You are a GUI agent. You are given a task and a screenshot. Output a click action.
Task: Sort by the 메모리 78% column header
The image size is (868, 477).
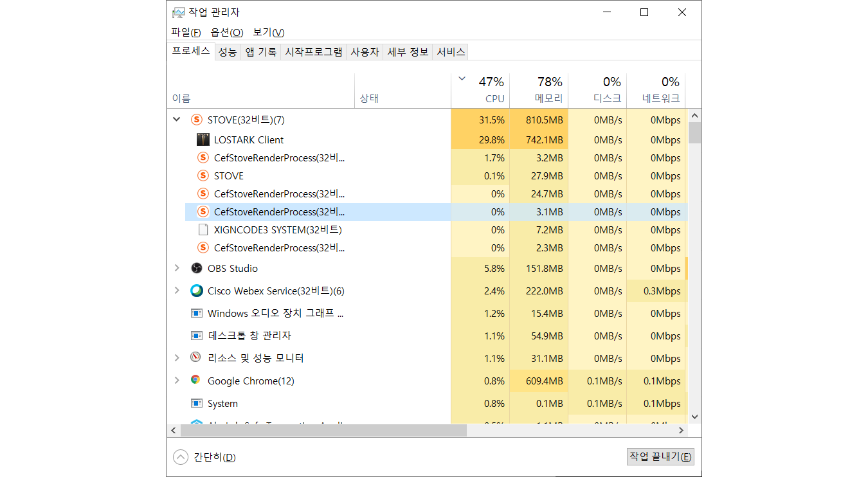pyautogui.click(x=539, y=91)
